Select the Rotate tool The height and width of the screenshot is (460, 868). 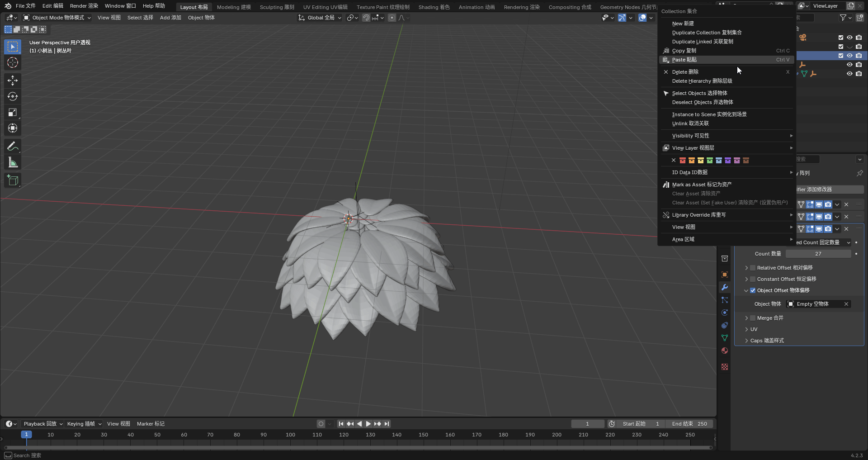coord(13,96)
